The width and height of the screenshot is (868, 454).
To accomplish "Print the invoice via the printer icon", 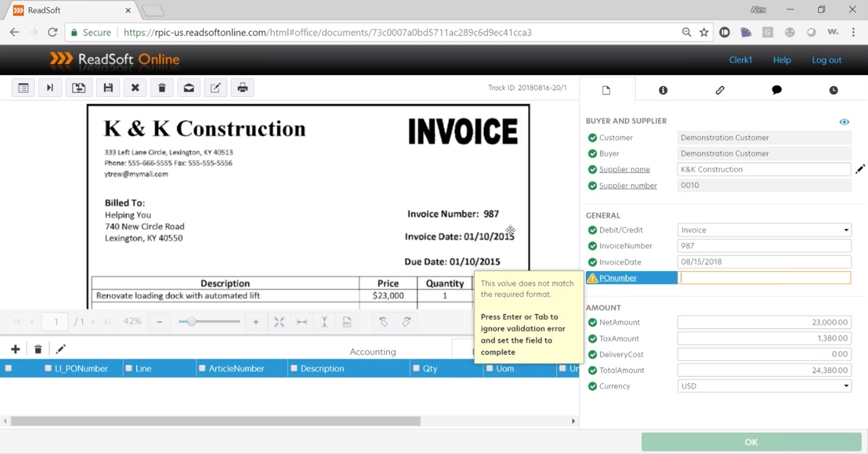I will click(x=242, y=87).
